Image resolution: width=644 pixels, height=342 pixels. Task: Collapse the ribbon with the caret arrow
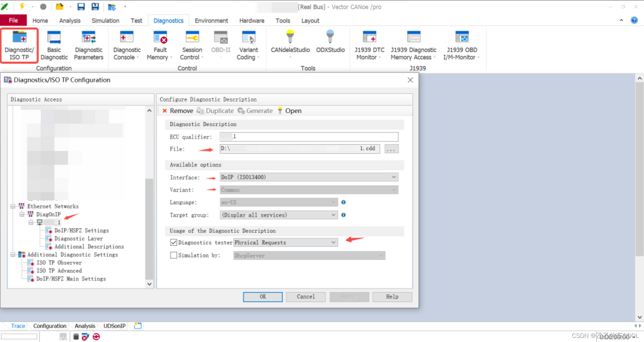click(x=621, y=20)
